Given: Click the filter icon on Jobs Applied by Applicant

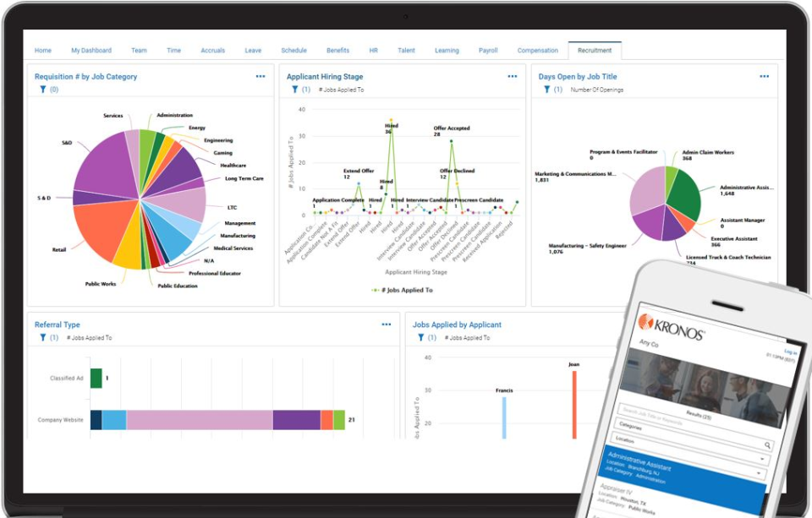Looking at the screenshot, I should tap(421, 339).
